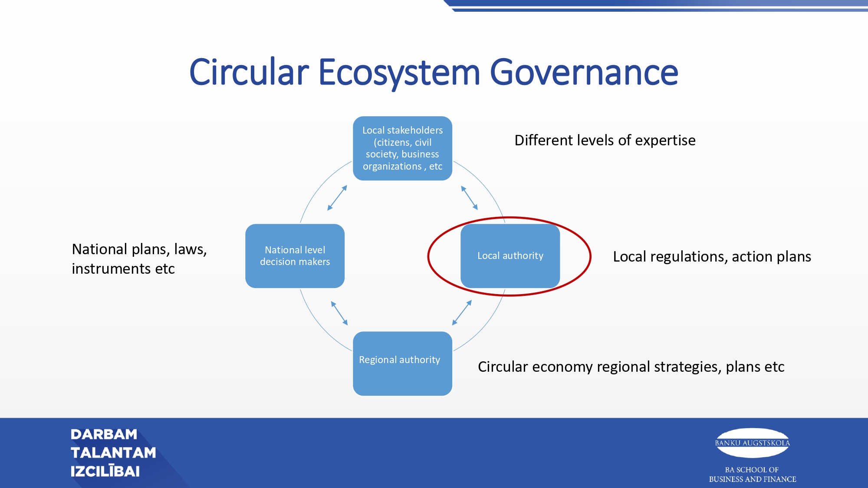868x488 pixels.
Task: Click the blue footer banner area
Action: tap(434, 453)
